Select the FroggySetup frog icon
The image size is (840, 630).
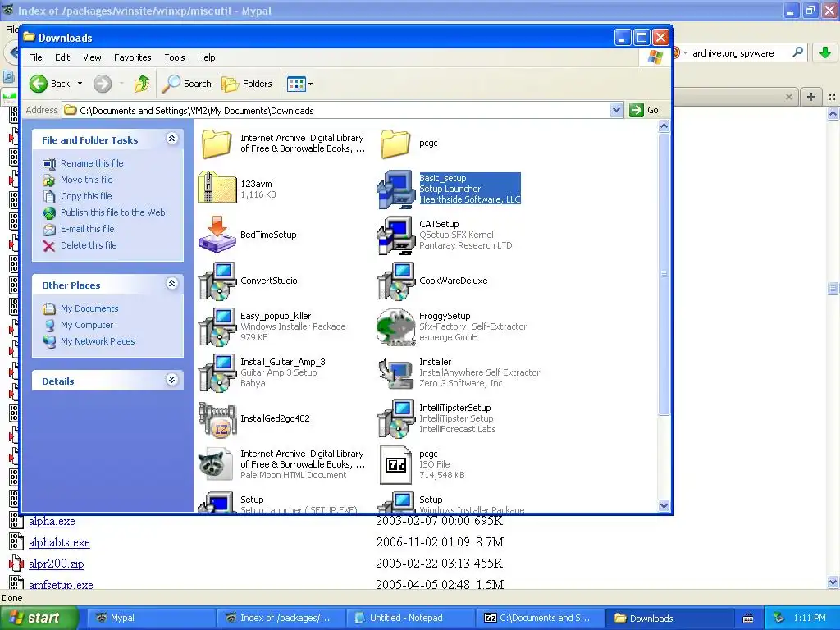click(396, 326)
